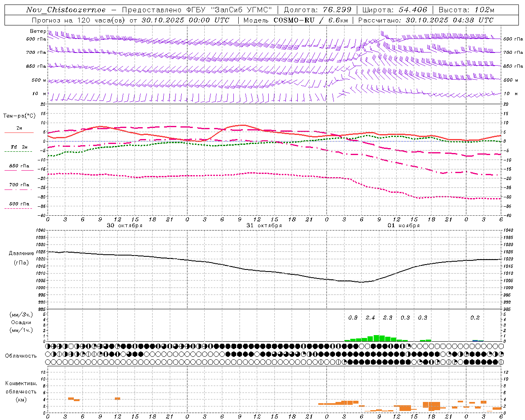The image size is (525, 420).
Task: Select the 700 гПа temperature legend entry
Action: (x=19, y=185)
